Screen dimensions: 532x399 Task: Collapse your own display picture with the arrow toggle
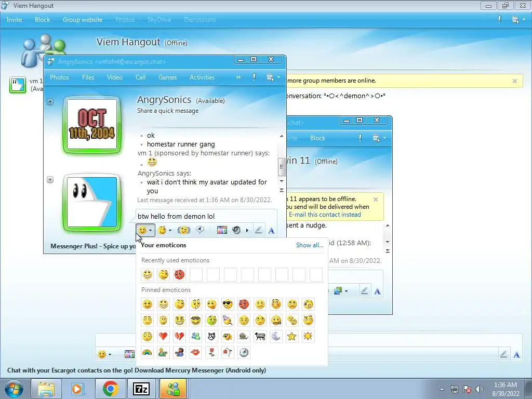(50, 179)
